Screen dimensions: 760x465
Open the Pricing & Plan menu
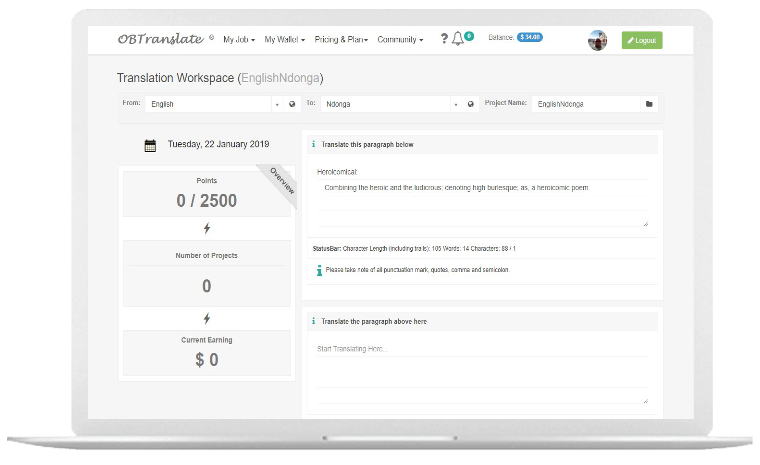(x=341, y=40)
